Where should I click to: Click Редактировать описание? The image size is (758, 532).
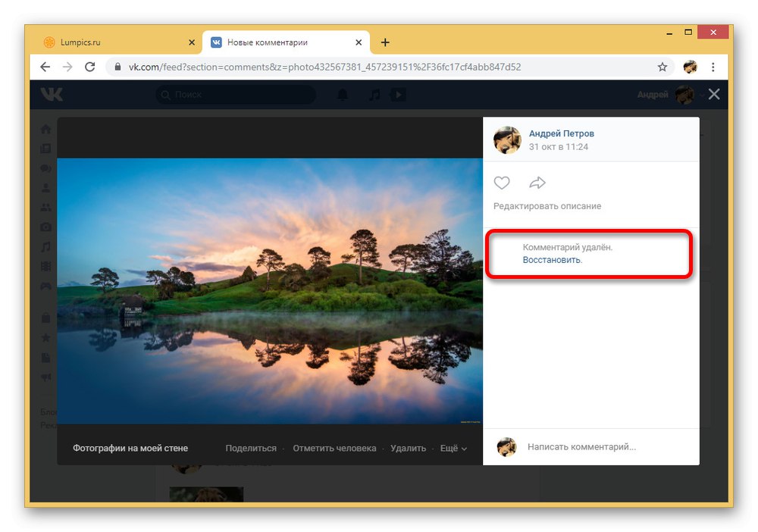click(547, 206)
